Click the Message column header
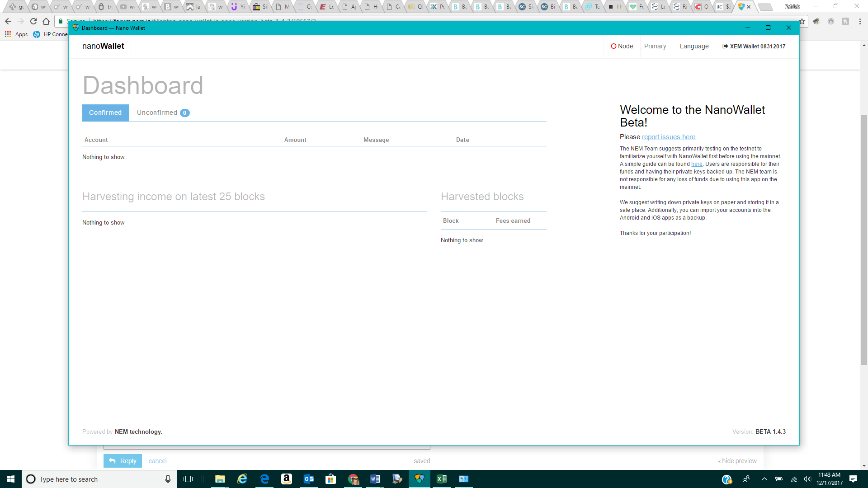The height and width of the screenshot is (488, 868). pos(376,140)
